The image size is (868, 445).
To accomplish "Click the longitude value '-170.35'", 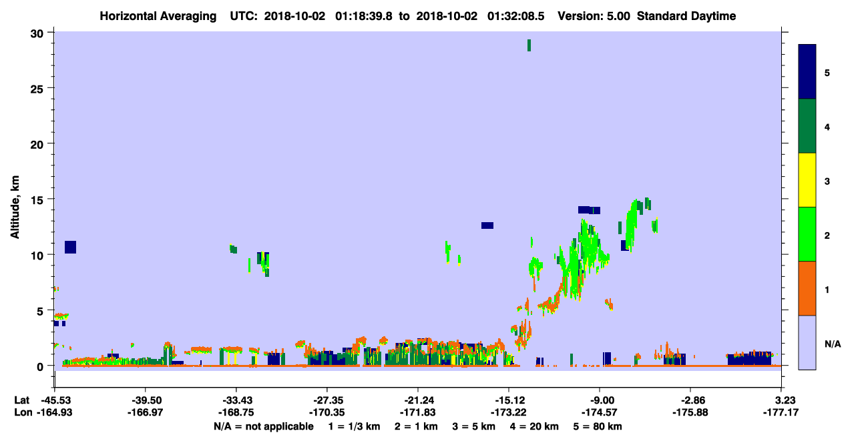I will pyautogui.click(x=327, y=412).
